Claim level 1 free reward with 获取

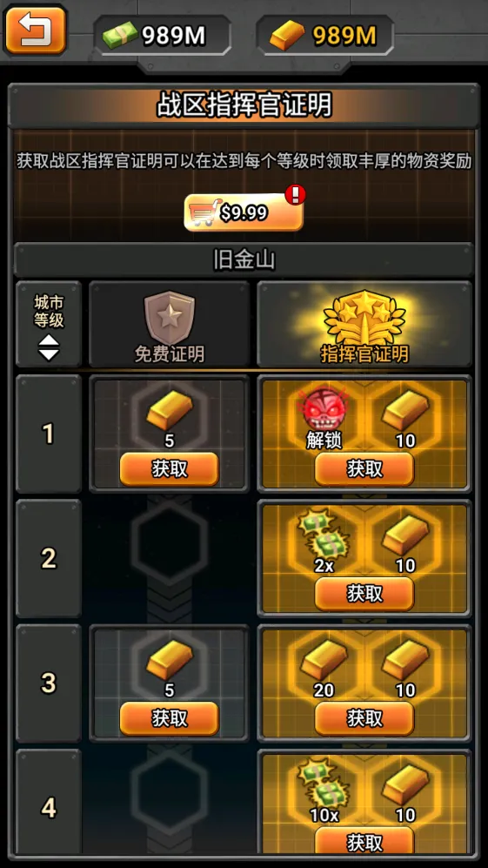tap(170, 469)
